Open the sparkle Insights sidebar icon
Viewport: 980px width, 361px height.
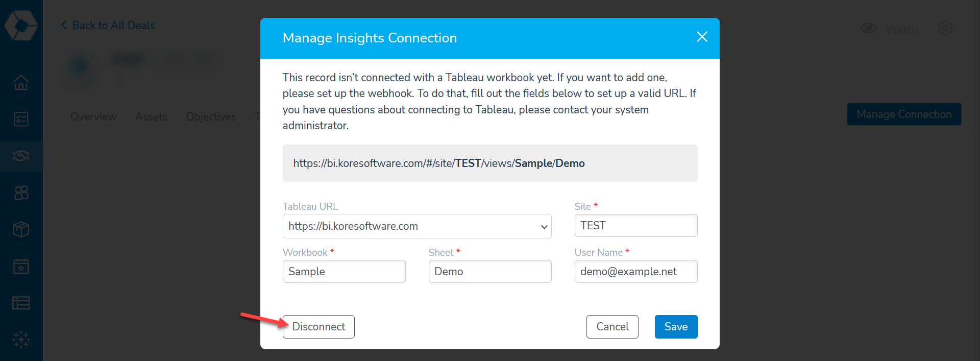click(x=21, y=340)
